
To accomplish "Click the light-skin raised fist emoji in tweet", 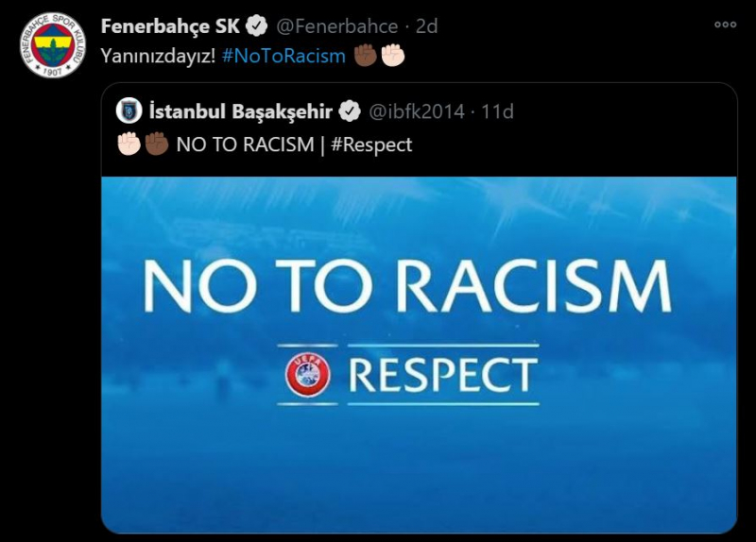I will click(x=393, y=56).
